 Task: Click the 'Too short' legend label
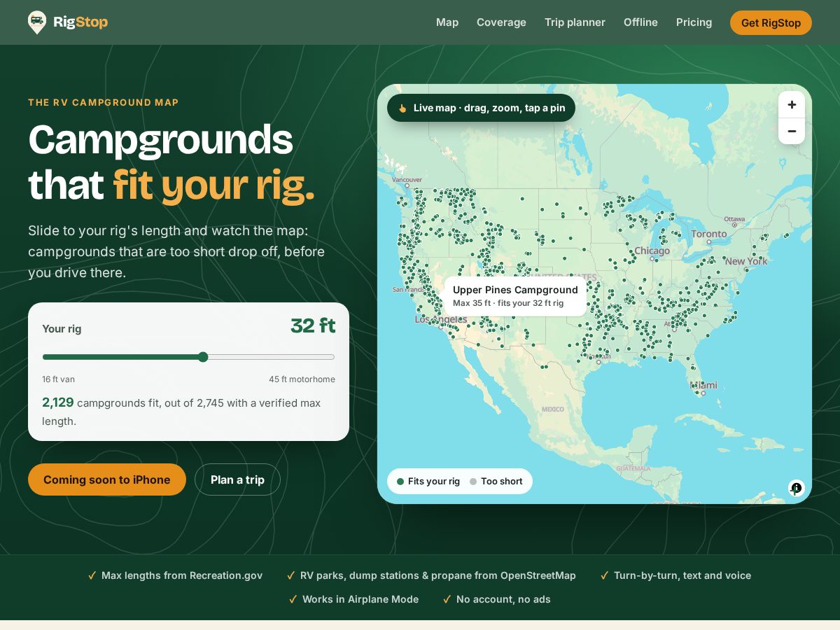[502, 482]
